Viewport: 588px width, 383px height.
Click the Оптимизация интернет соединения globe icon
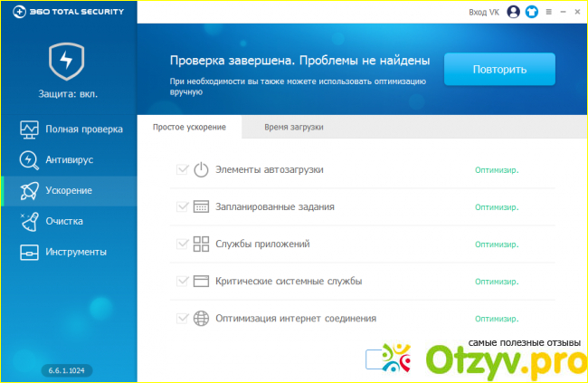pyautogui.click(x=201, y=318)
